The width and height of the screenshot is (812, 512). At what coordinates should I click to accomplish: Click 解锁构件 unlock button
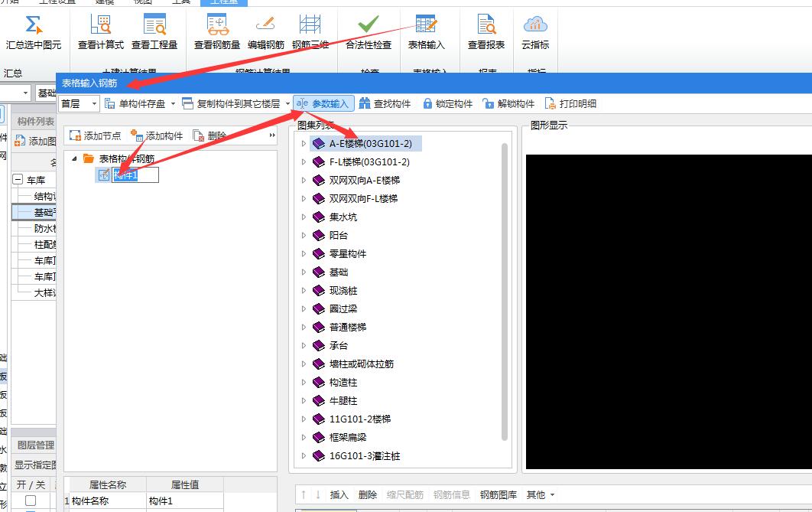(x=508, y=103)
